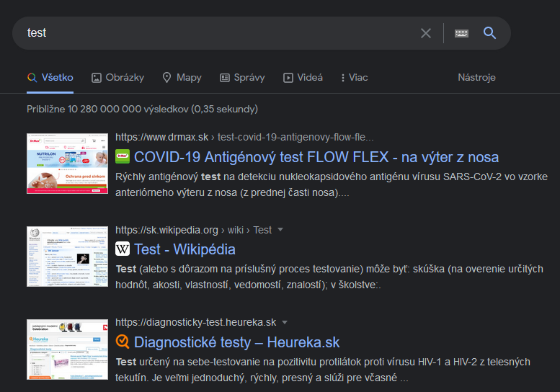Click the blue magnifier search button
This screenshot has width=560, height=392.
(x=490, y=33)
